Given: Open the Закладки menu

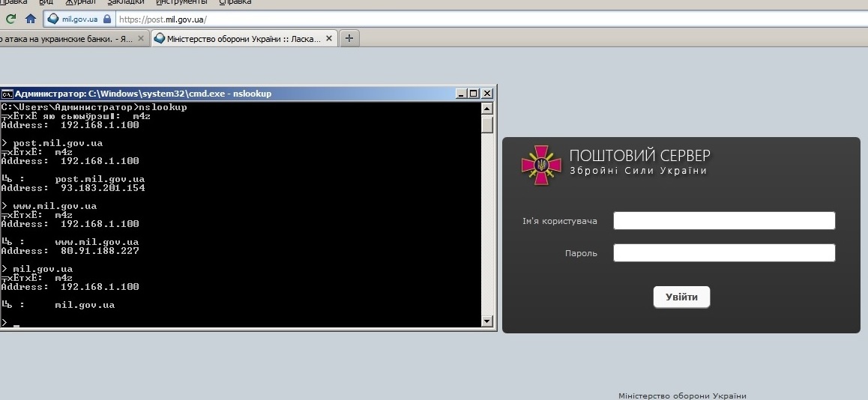Looking at the screenshot, I should point(125,2).
